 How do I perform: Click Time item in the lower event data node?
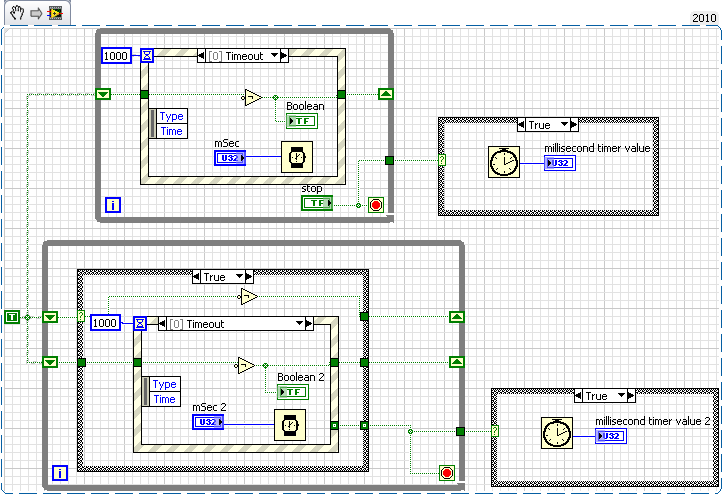164,399
